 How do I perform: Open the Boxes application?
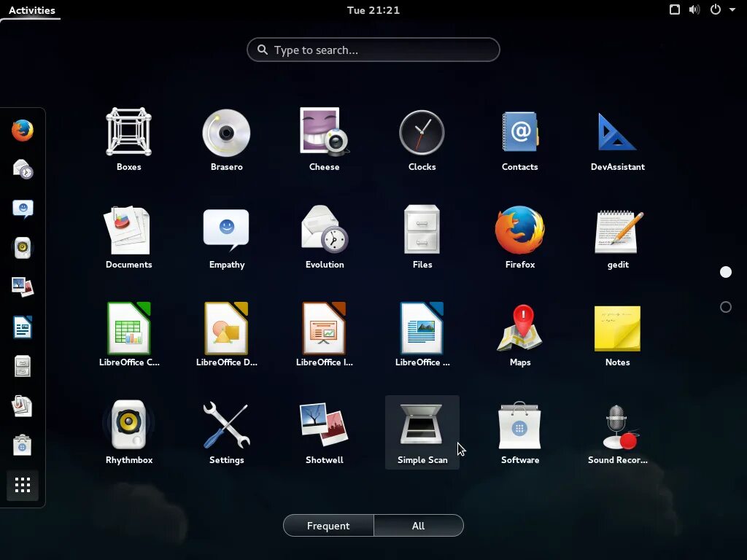[128, 139]
